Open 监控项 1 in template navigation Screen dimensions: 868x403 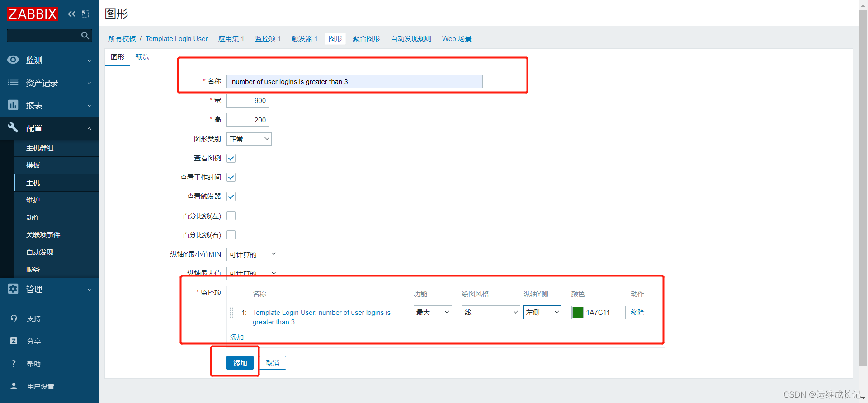click(268, 38)
